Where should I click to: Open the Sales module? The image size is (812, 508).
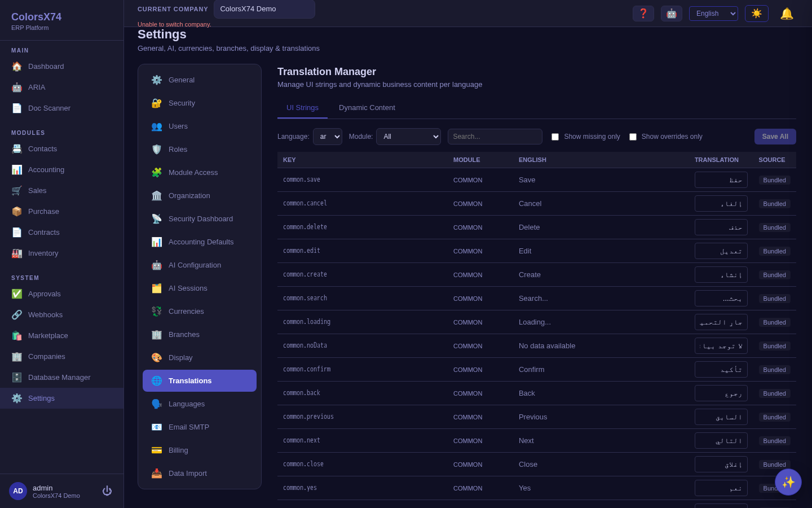click(x=62, y=191)
